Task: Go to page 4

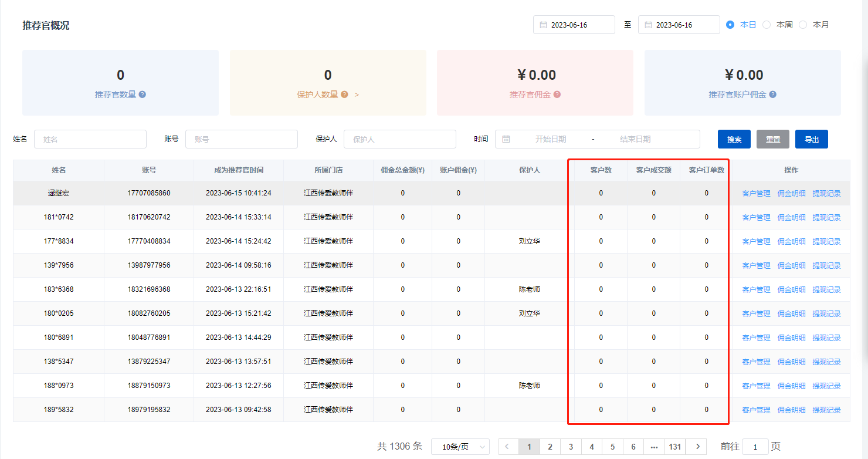Action: (592, 447)
